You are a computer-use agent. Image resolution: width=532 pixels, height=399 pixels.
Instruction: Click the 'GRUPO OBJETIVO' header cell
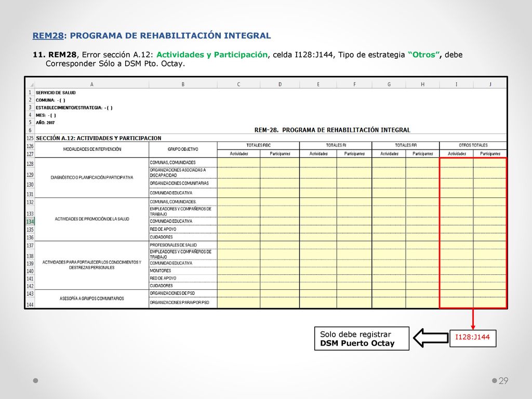click(x=183, y=149)
